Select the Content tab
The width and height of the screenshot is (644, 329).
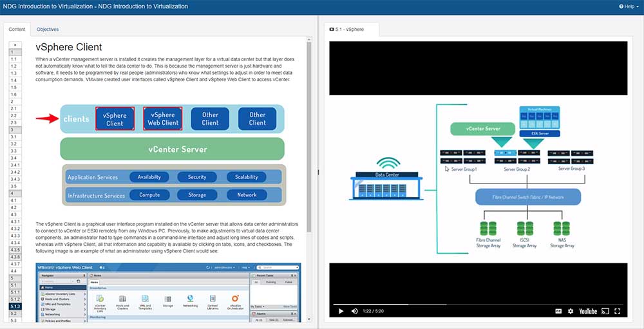[17, 29]
